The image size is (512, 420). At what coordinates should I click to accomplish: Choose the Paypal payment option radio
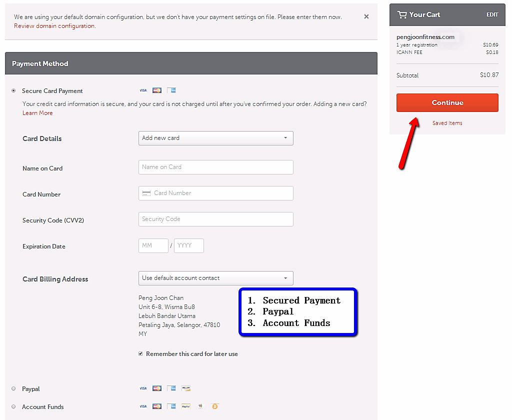coord(13,388)
